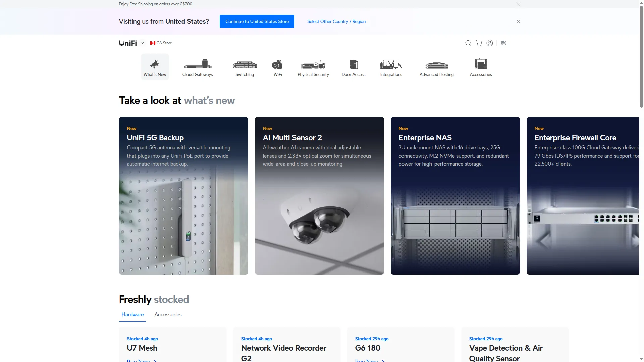Open the search magnifier icon
Image resolution: width=644 pixels, height=362 pixels.
point(468,43)
